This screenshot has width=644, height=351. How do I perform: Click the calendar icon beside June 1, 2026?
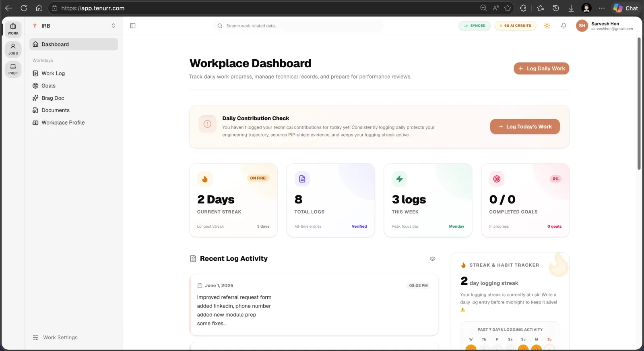(x=200, y=286)
